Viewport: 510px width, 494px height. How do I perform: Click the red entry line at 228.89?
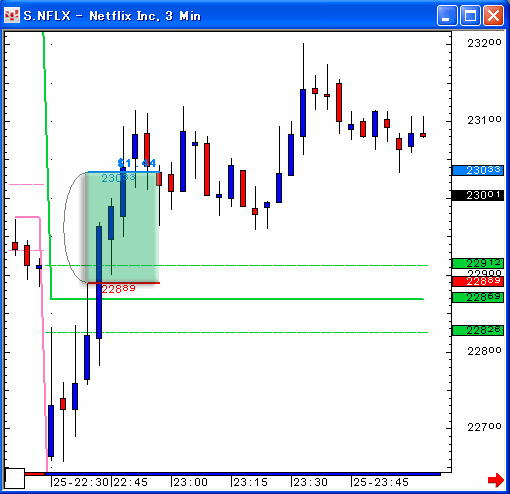coord(123,283)
